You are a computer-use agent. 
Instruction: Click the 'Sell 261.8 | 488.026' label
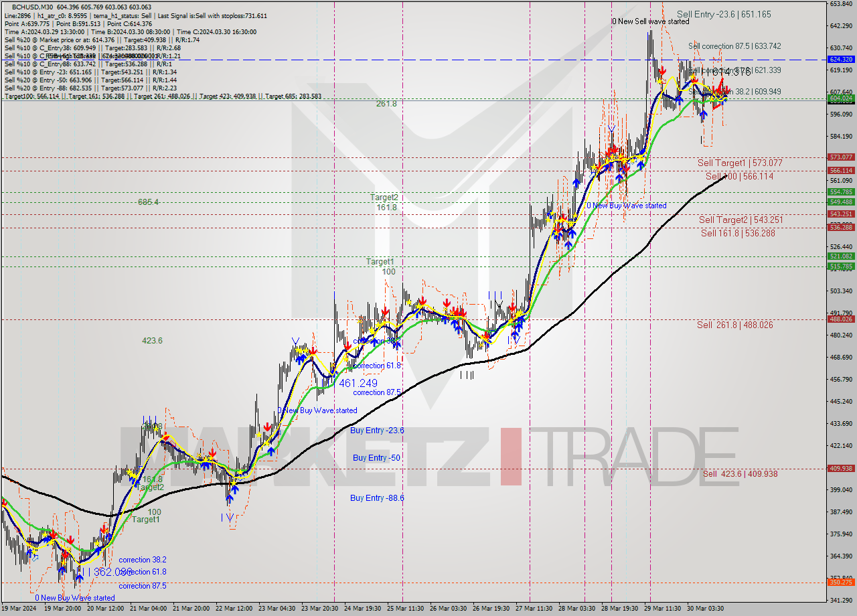click(x=735, y=325)
